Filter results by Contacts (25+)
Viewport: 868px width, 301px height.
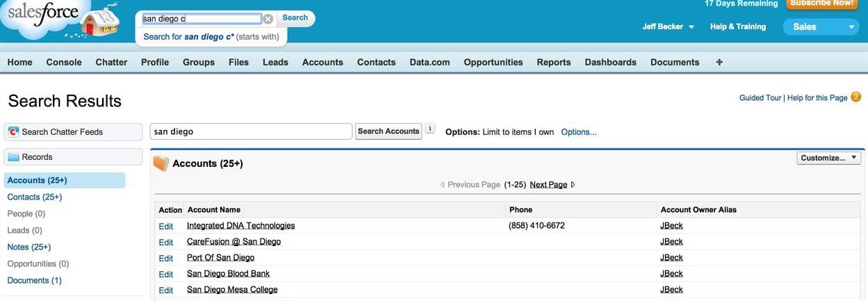(35, 197)
